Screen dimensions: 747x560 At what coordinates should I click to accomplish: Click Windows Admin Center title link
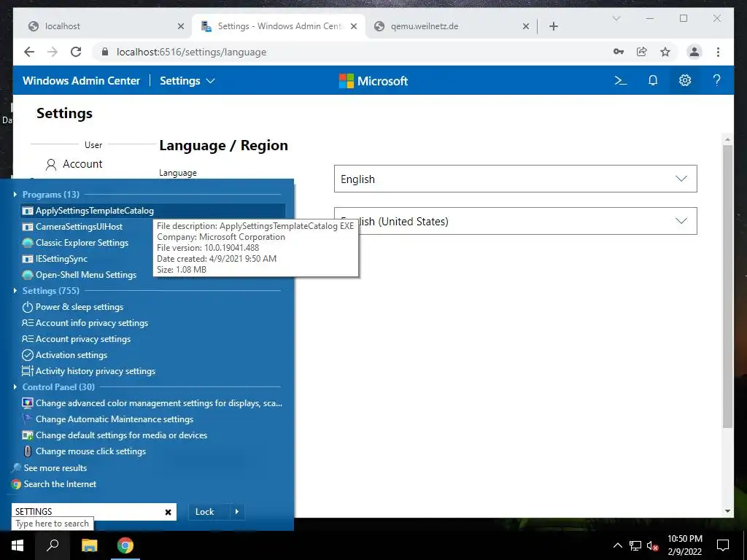click(x=81, y=81)
